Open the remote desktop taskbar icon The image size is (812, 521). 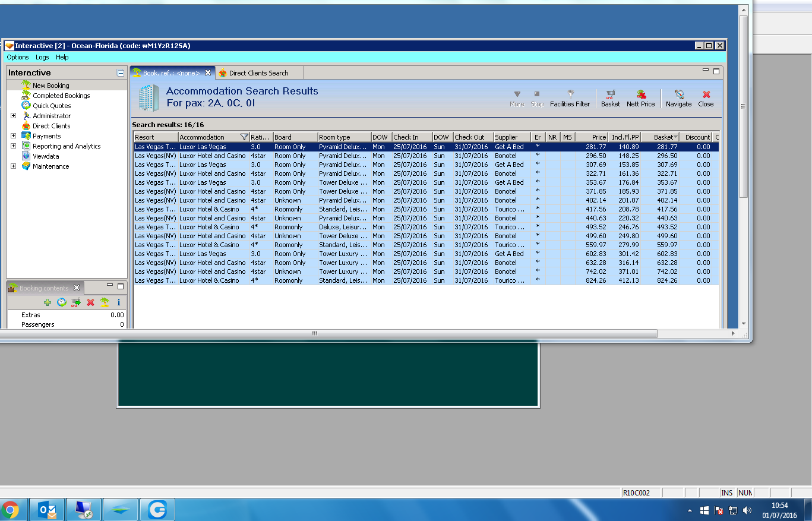84,510
